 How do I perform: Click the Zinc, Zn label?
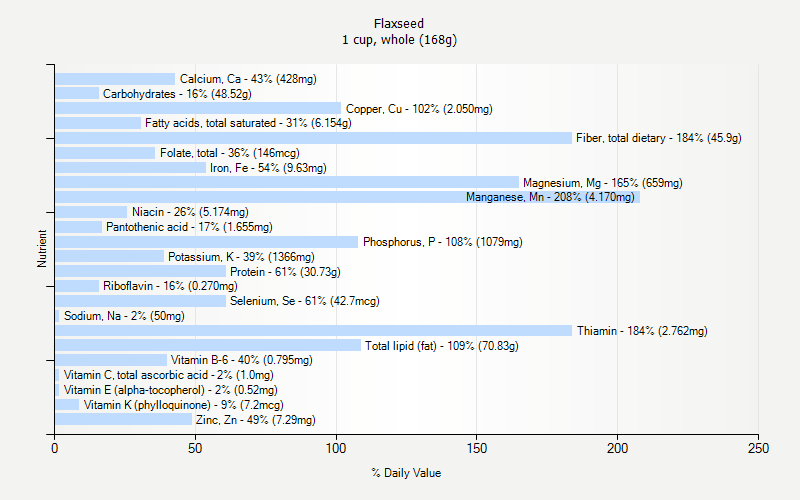[255, 420]
